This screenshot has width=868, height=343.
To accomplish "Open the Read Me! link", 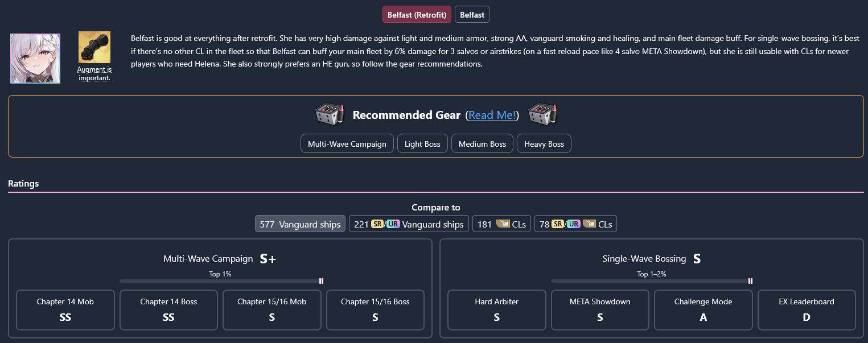I will (492, 115).
